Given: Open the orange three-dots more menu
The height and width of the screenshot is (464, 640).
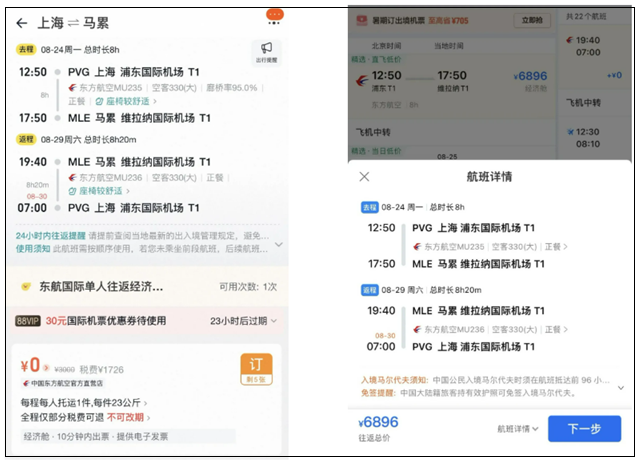Looking at the screenshot, I should tap(274, 17).
